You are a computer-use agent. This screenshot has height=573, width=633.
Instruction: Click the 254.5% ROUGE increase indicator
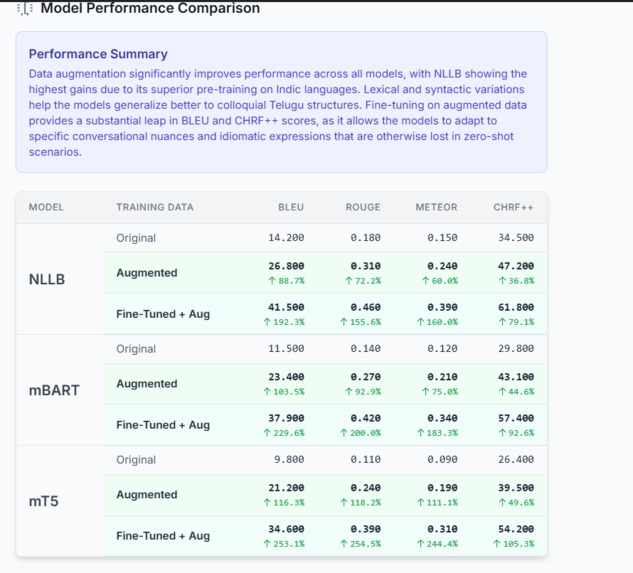point(361,544)
